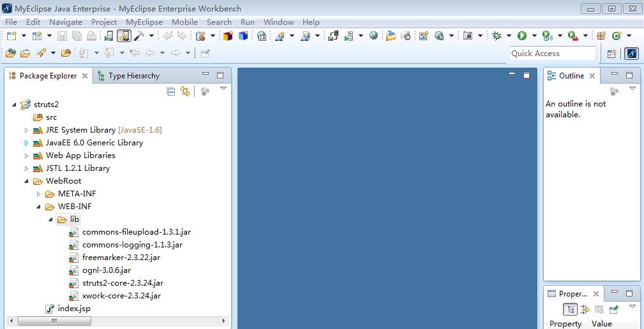Click the New wizard toolbar icon
This screenshot has height=329, width=644.
tap(11, 36)
